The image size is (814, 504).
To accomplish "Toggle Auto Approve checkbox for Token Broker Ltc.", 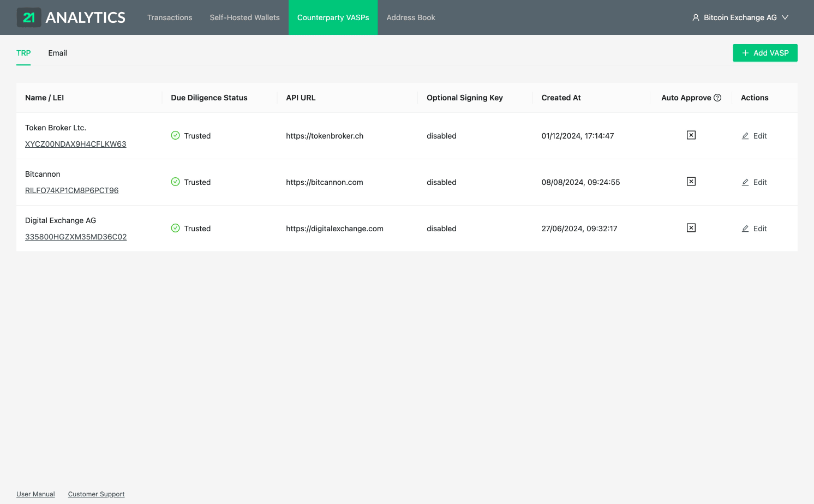I will click(x=691, y=135).
